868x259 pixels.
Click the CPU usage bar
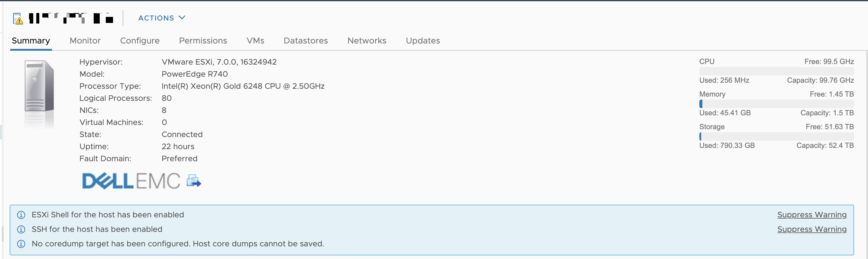pyautogui.click(x=777, y=71)
